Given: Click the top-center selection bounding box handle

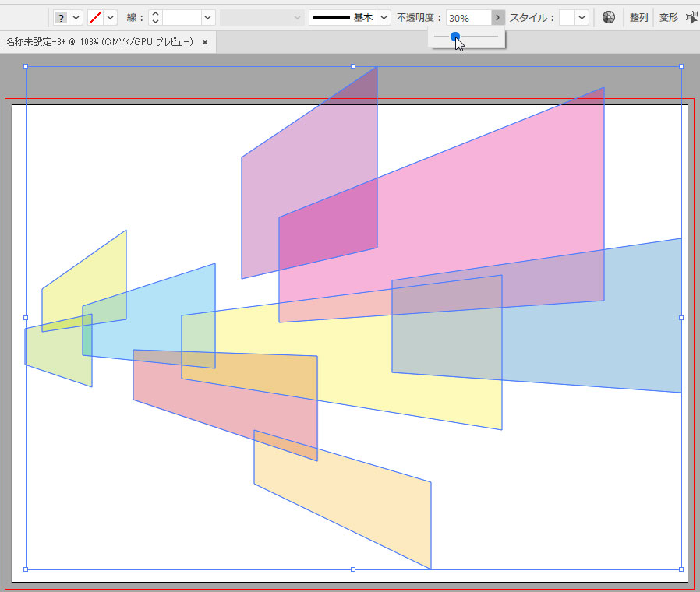Looking at the screenshot, I should pyautogui.click(x=353, y=66).
